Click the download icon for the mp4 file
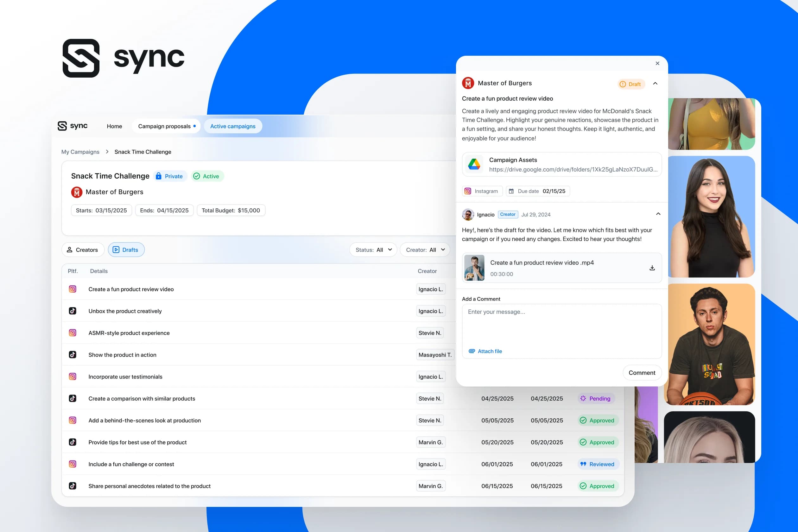This screenshot has width=798, height=532. coord(652,268)
